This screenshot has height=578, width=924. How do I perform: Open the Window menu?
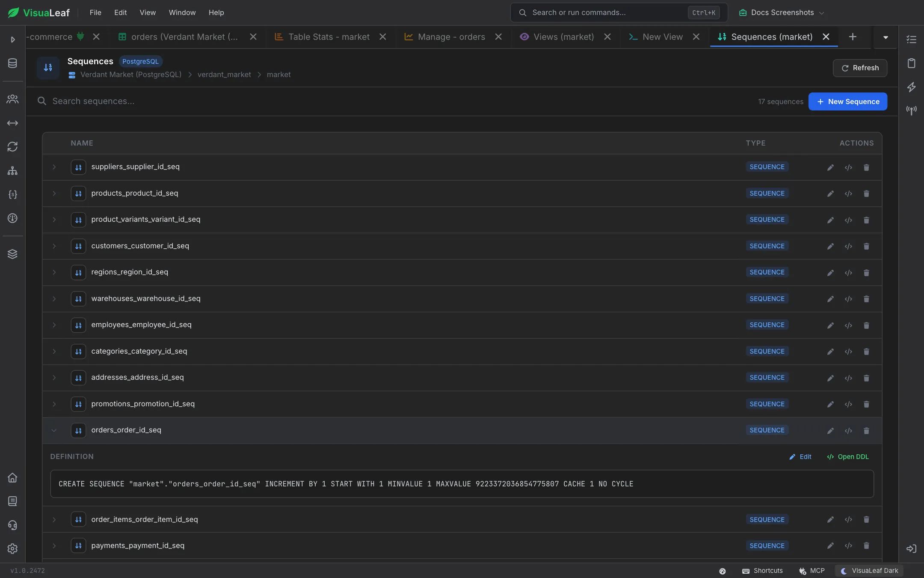182,12
